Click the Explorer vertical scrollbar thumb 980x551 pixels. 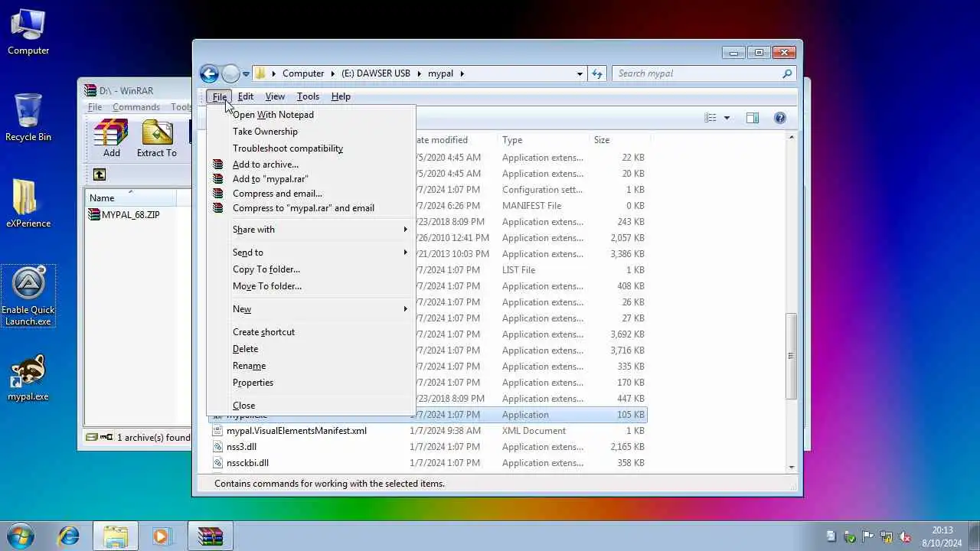click(791, 356)
